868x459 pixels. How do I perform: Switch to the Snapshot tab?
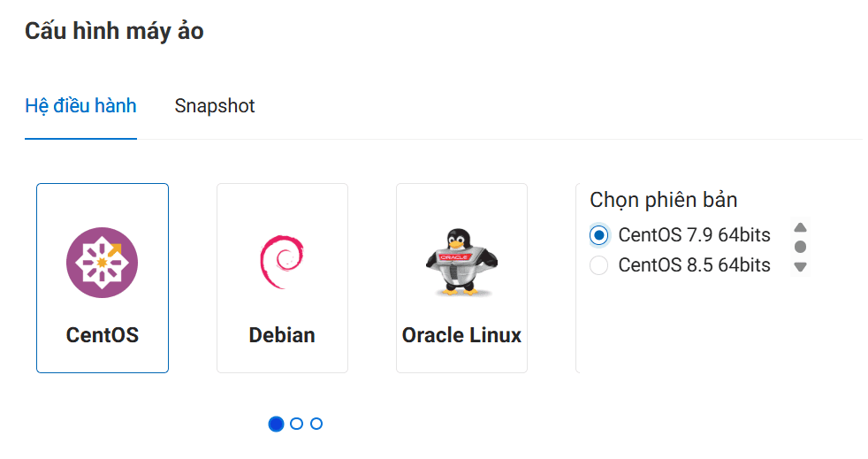pos(215,106)
